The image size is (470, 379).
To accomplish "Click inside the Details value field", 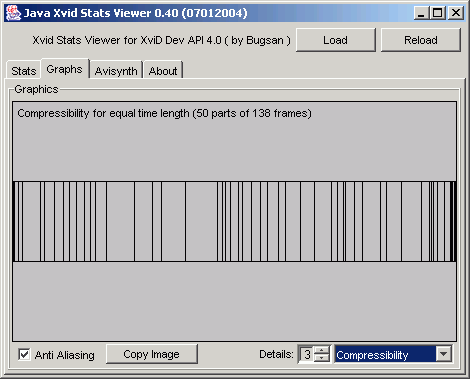I will point(306,354).
